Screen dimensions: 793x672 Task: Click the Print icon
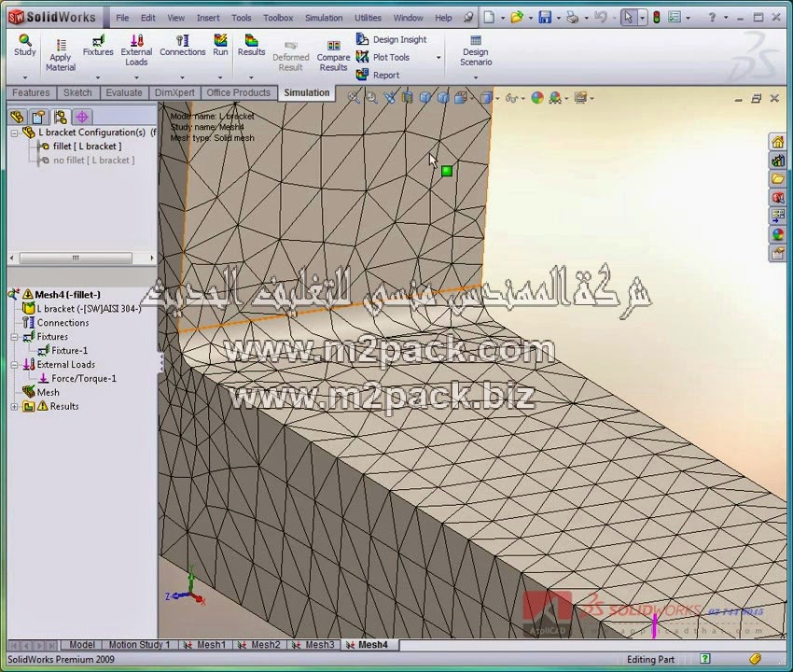pos(573,18)
